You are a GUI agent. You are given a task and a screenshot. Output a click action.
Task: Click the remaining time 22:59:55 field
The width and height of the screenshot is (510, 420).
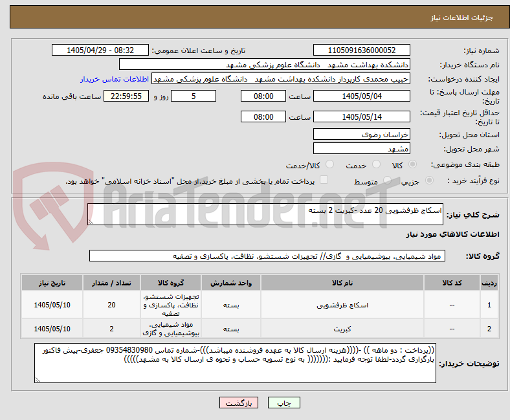tap(126, 96)
